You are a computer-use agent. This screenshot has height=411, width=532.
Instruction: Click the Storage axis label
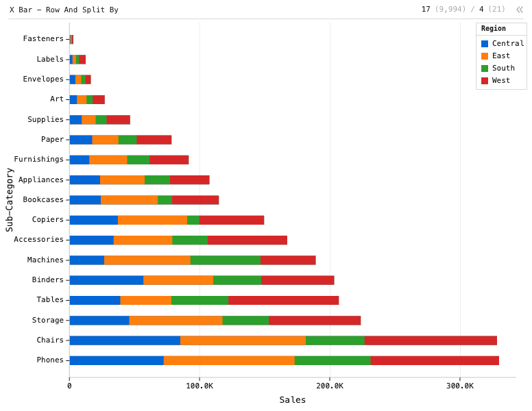(47, 321)
